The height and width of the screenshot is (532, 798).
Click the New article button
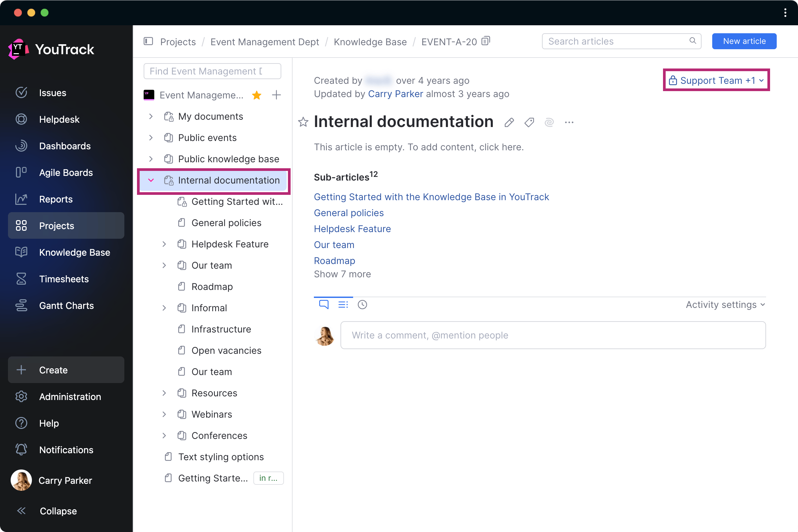[744, 41]
